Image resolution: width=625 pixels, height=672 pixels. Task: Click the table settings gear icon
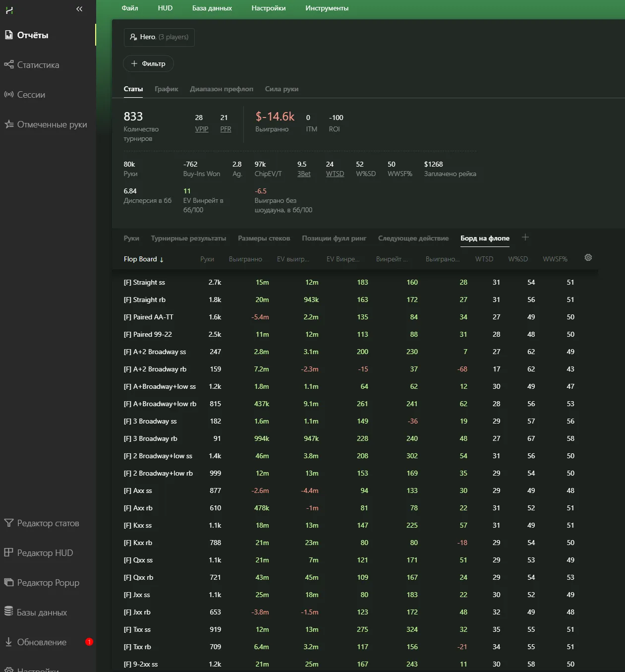point(588,257)
